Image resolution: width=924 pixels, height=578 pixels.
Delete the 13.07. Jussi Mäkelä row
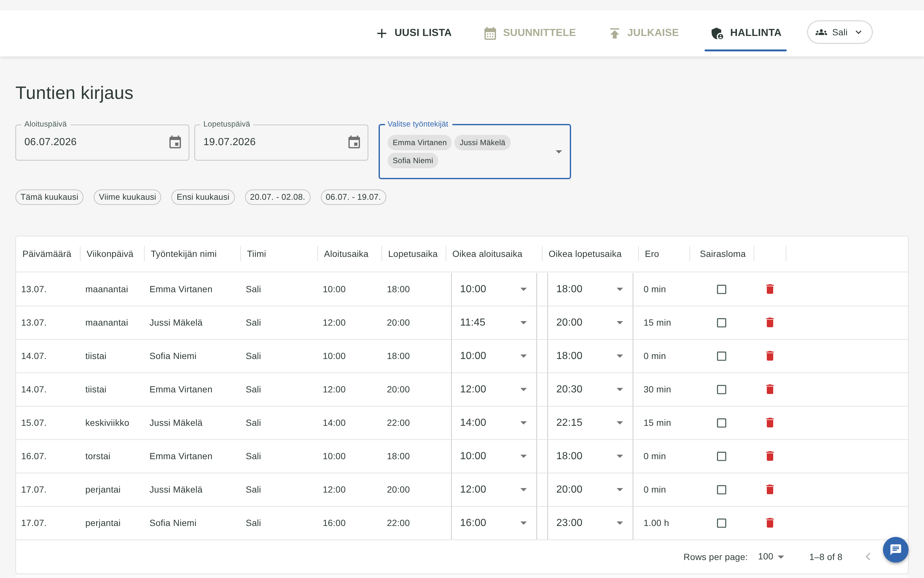(770, 323)
